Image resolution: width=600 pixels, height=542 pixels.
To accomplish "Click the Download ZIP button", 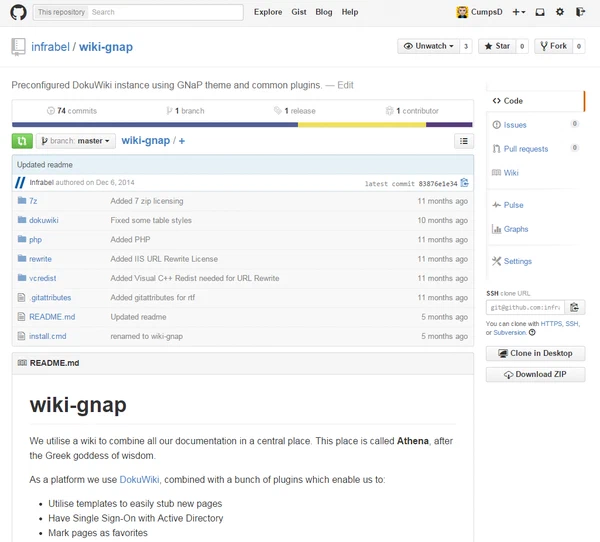I will 535,374.
